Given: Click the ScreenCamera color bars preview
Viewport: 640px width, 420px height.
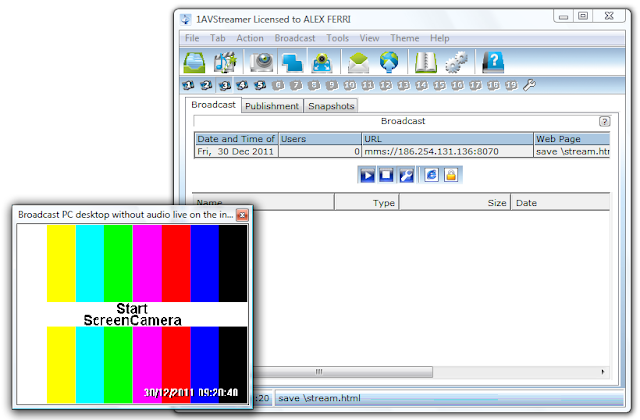Looking at the screenshot, I should click(x=132, y=314).
